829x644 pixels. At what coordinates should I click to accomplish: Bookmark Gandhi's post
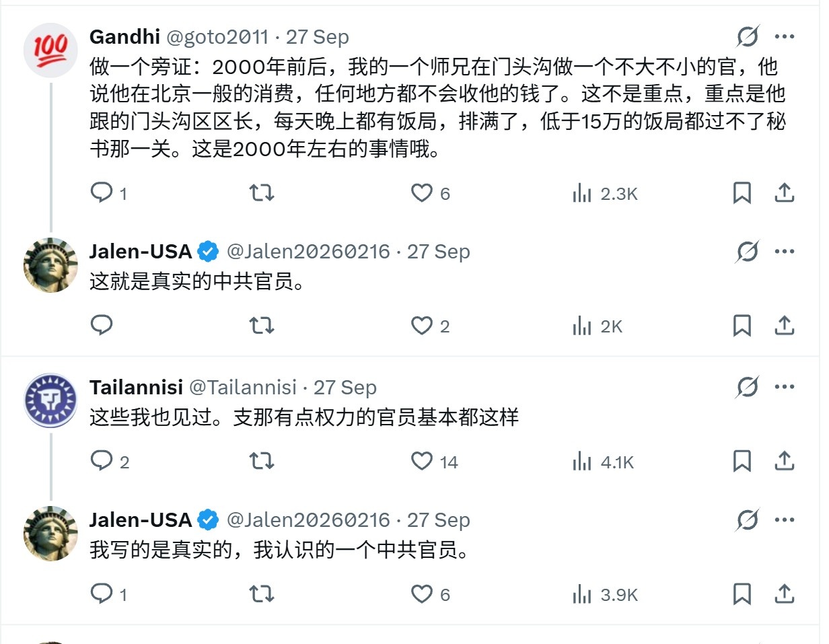click(742, 194)
